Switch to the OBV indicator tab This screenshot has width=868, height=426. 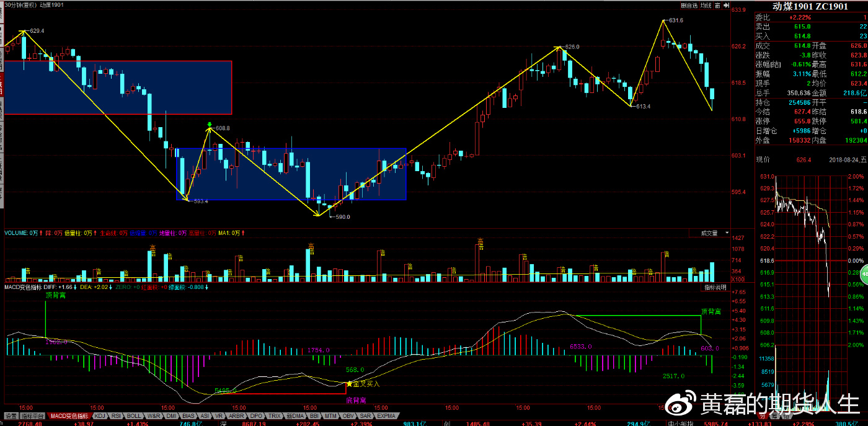click(x=349, y=415)
